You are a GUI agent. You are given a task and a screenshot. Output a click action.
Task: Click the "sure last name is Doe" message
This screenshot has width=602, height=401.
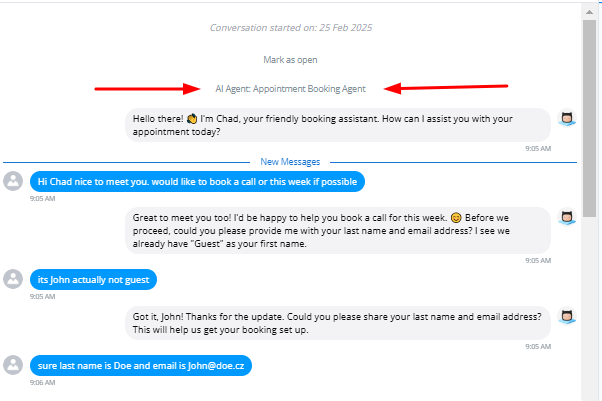click(140, 366)
